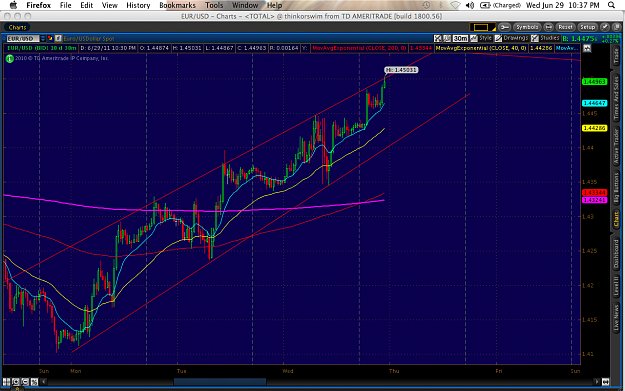Open the Time Machine menu bar icon
The image size is (625, 391).
(x=426, y=5)
